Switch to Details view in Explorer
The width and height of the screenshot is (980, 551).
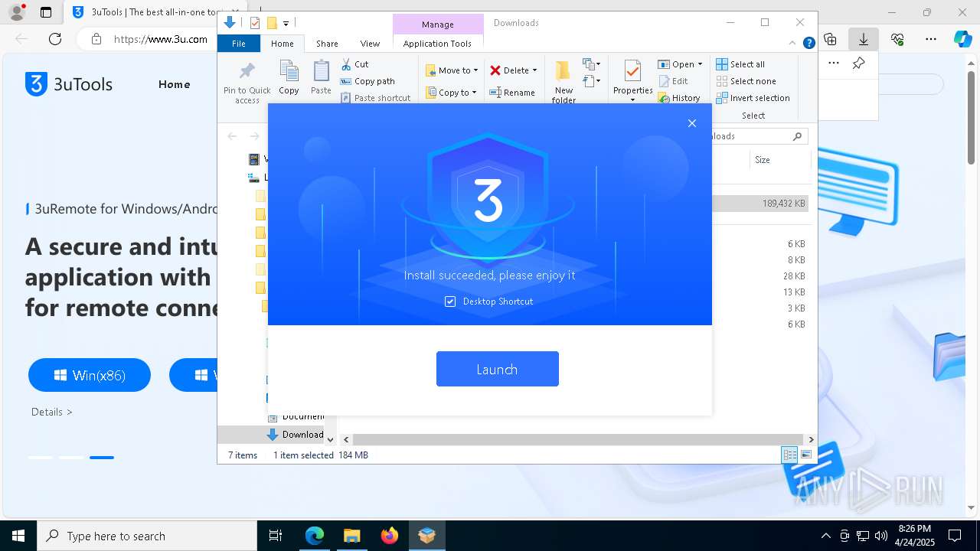click(x=789, y=455)
